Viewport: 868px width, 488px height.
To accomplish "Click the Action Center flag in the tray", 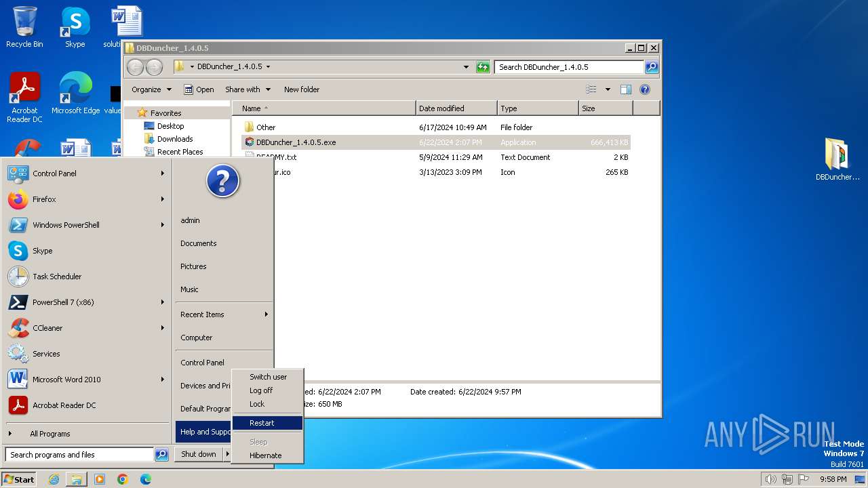I will point(804,479).
